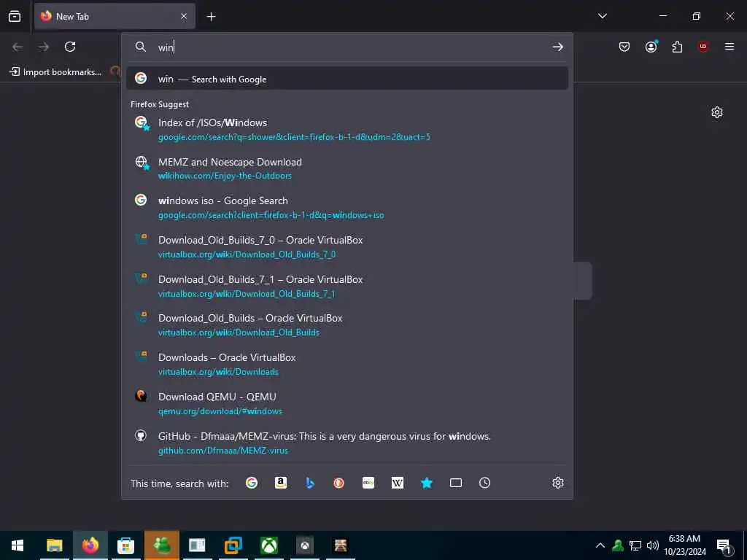747x560 pixels.
Task: Open the Windows Start menu
Action: (x=18, y=545)
